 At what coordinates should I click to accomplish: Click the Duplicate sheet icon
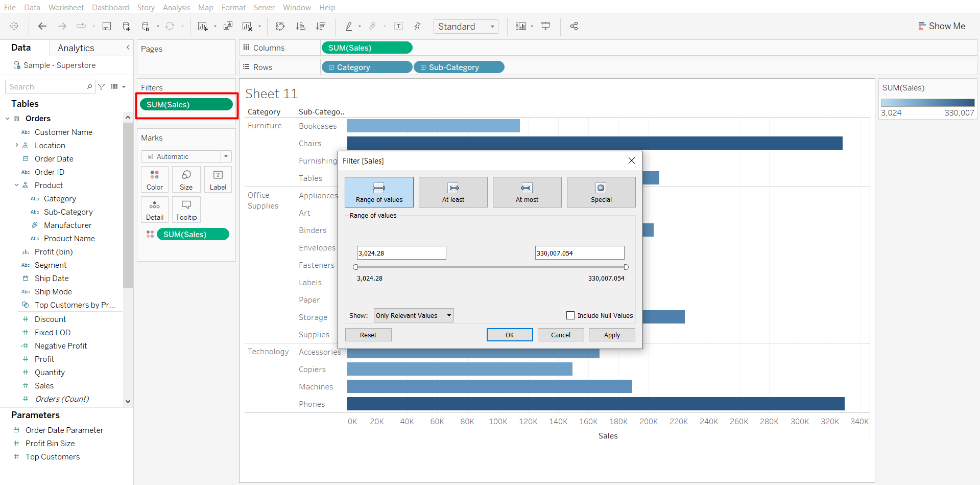(228, 26)
